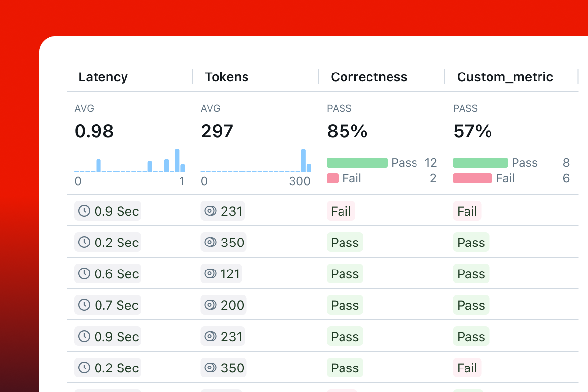588x392 pixels.
Task: Click the token icon on the second 231 row
Action: 209,336
